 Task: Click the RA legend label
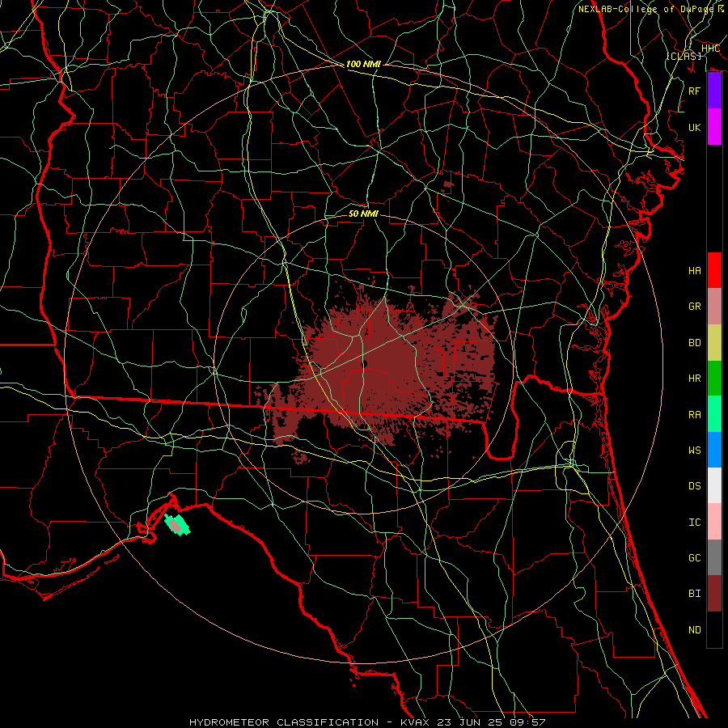coord(694,415)
